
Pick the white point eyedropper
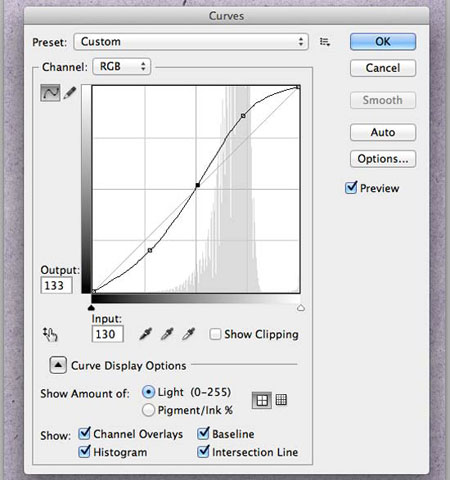click(x=189, y=334)
